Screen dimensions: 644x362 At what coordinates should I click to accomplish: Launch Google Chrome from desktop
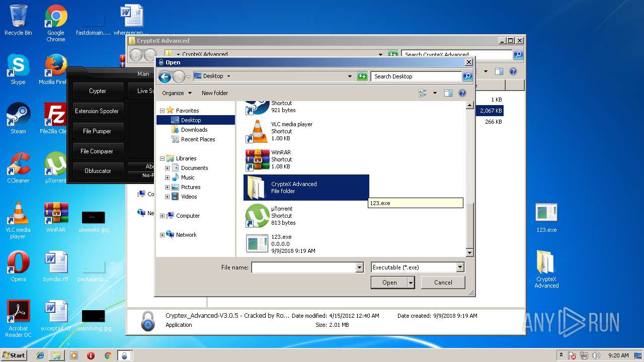(56, 23)
